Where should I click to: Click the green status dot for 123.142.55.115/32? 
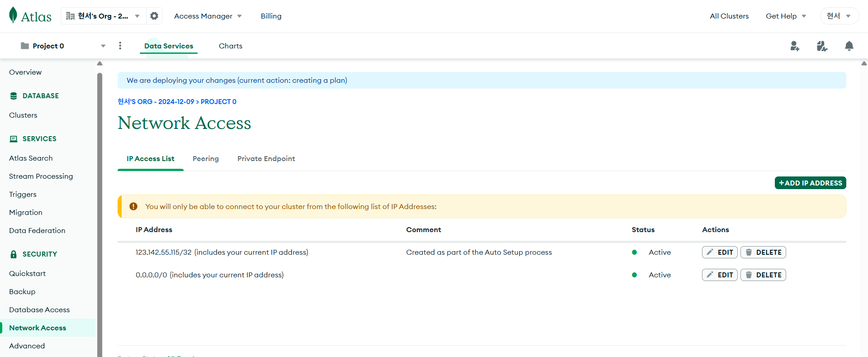(634, 252)
